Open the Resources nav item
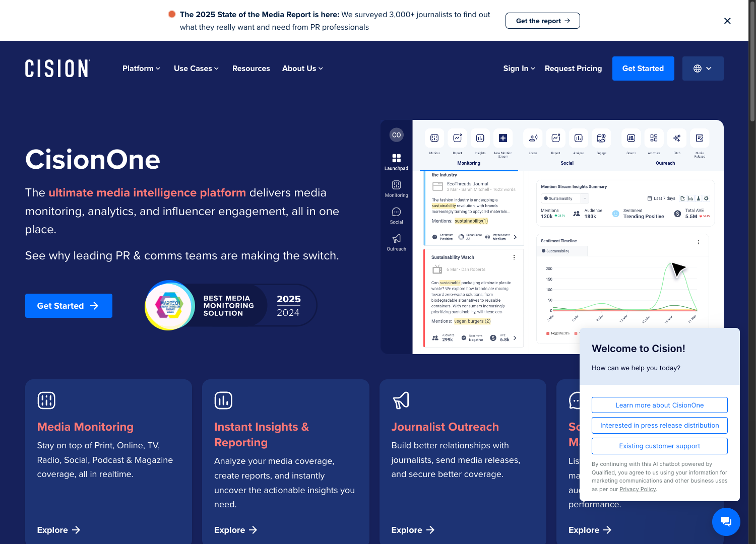 tap(251, 69)
